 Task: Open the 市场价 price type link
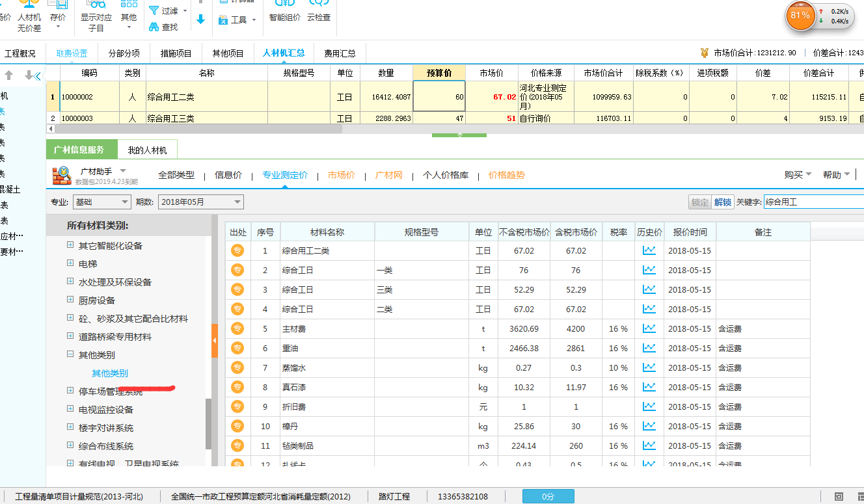tap(342, 175)
